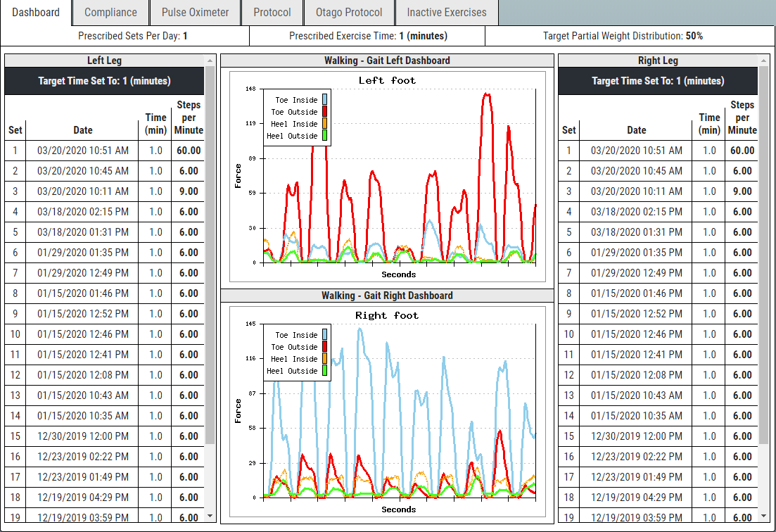Select Left Leg row 03/18/2020 02:15 PM

click(x=104, y=212)
